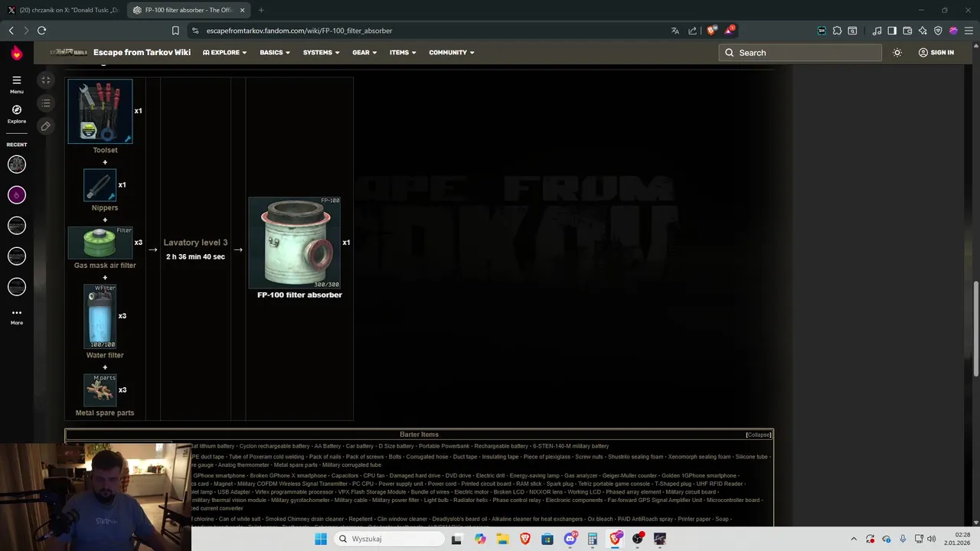Click the expand-width arrows icon
Screen dimensions: 980x551
point(46,80)
